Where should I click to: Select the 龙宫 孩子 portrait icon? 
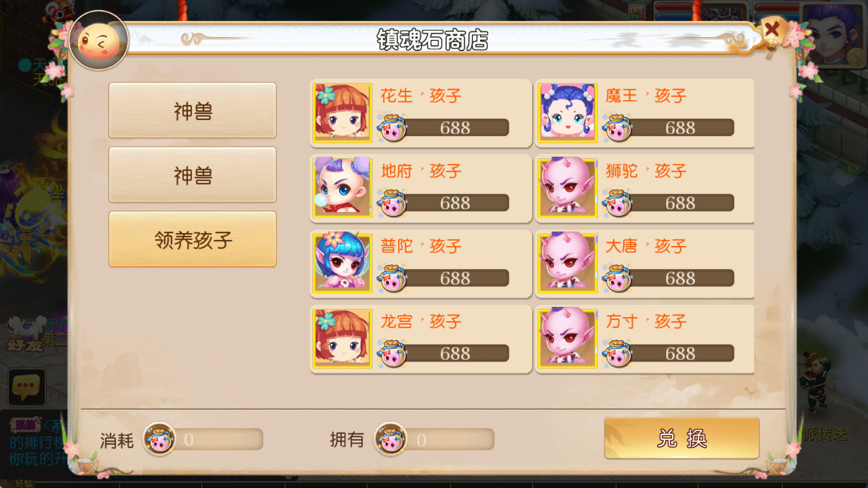point(342,338)
